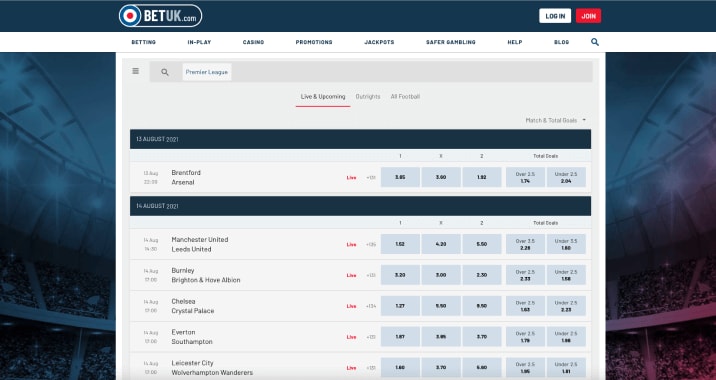716x380 pixels.
Task: Switch to Live & Upcoming tab
Action: coord(323,97)
